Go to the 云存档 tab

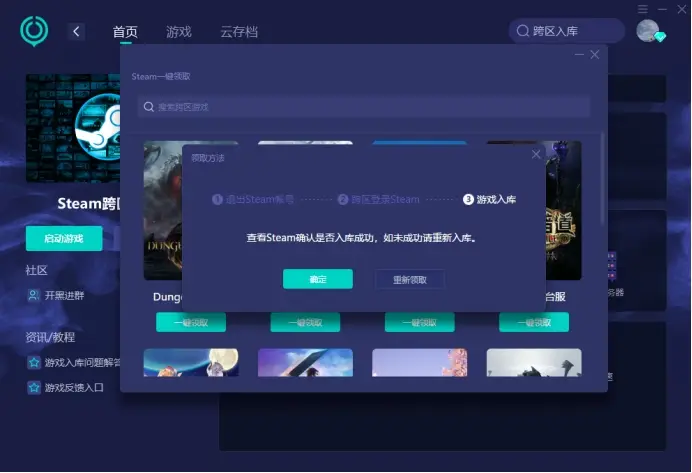pyautogui.click(x=239, y=32)
